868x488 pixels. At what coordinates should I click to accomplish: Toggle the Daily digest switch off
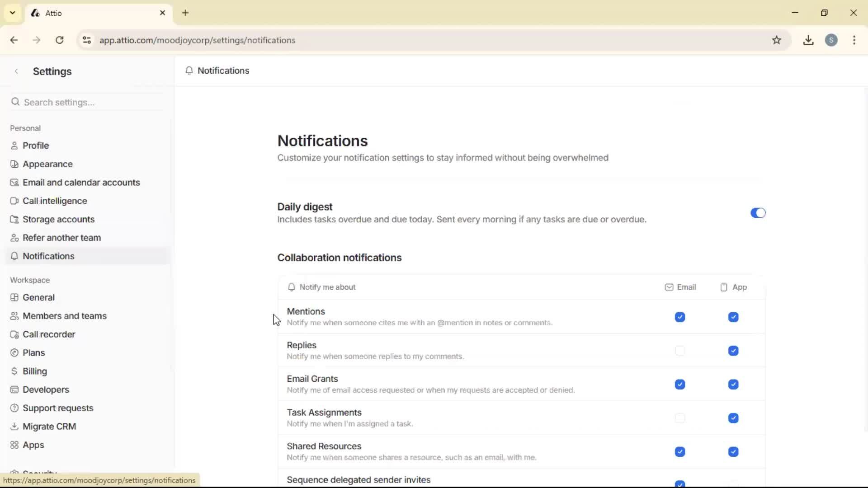(x=757, y=213)
